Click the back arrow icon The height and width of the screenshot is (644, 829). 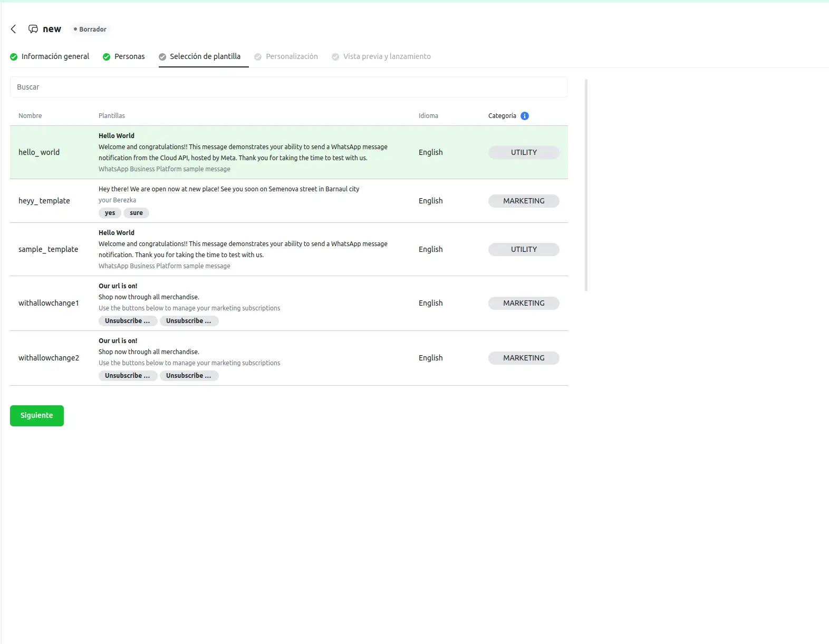click(x=14, y=29)
